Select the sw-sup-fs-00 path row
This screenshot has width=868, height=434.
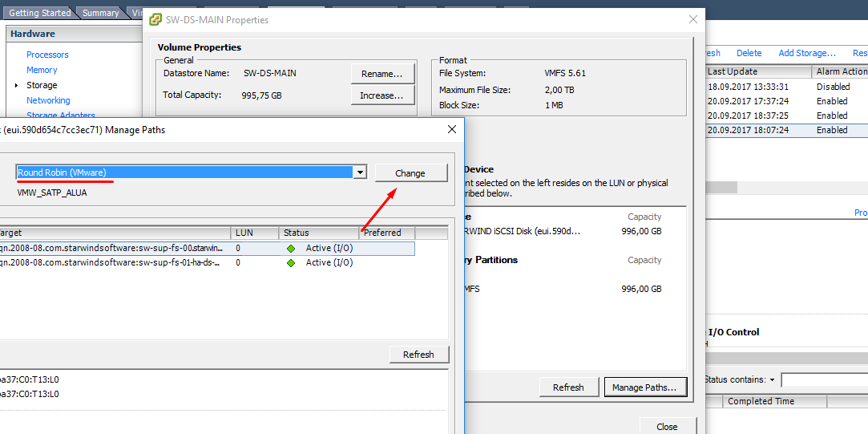(x=208, y=249)
